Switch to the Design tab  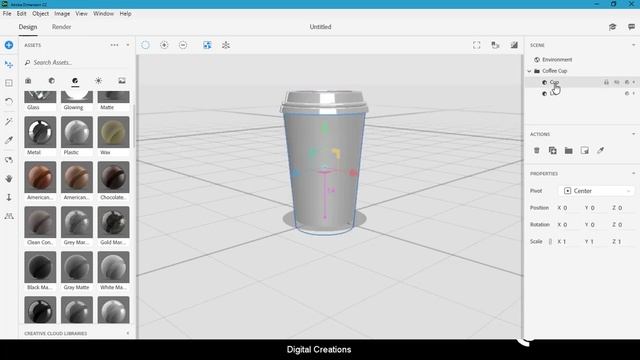(x=28, y=27)
